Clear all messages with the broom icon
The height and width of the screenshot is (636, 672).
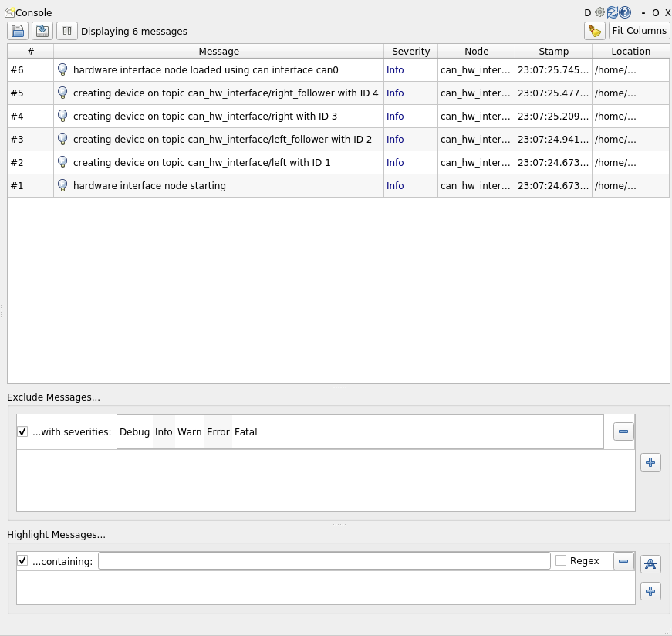point(594,31)
